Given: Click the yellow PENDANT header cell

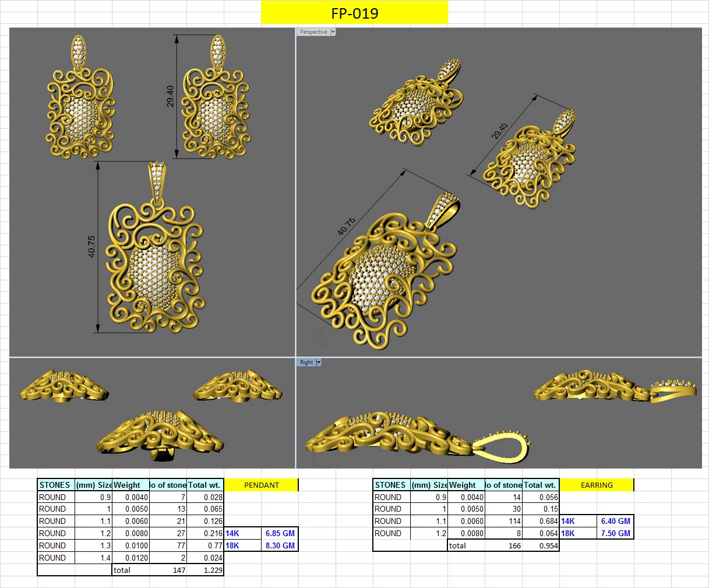Looking at the screenshot, I should tap(261, 485).
